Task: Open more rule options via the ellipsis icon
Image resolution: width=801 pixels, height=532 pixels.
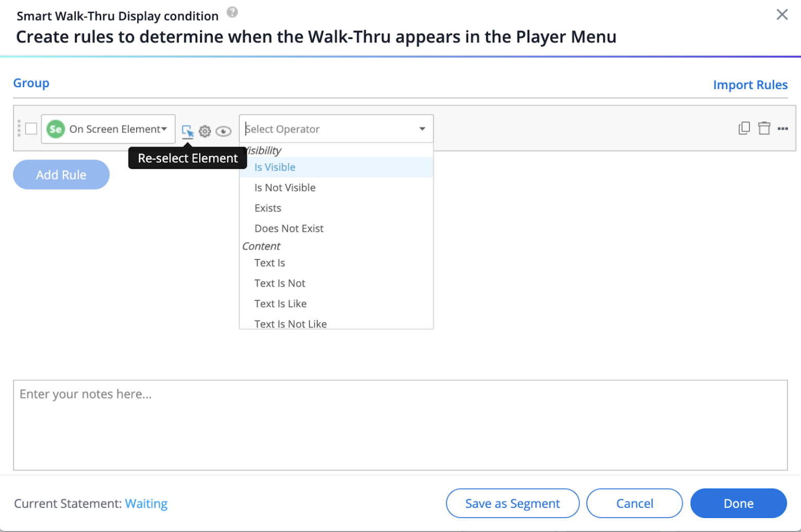Action: [783, 129]
